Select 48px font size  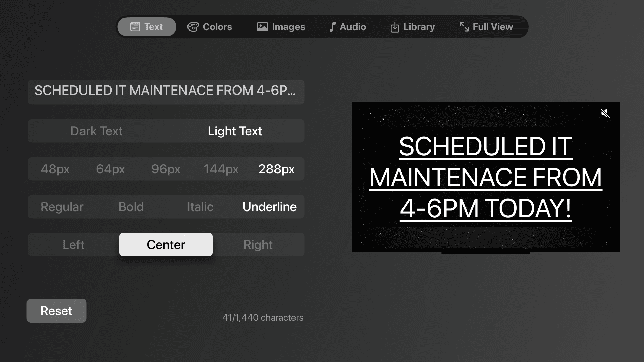[x=55, y=169]
